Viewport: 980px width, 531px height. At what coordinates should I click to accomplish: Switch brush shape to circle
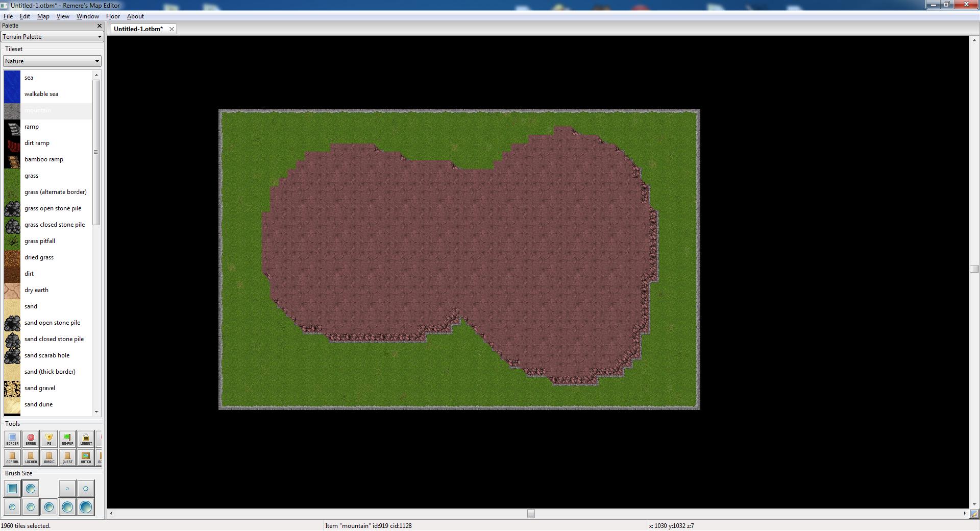pos(31,489)
